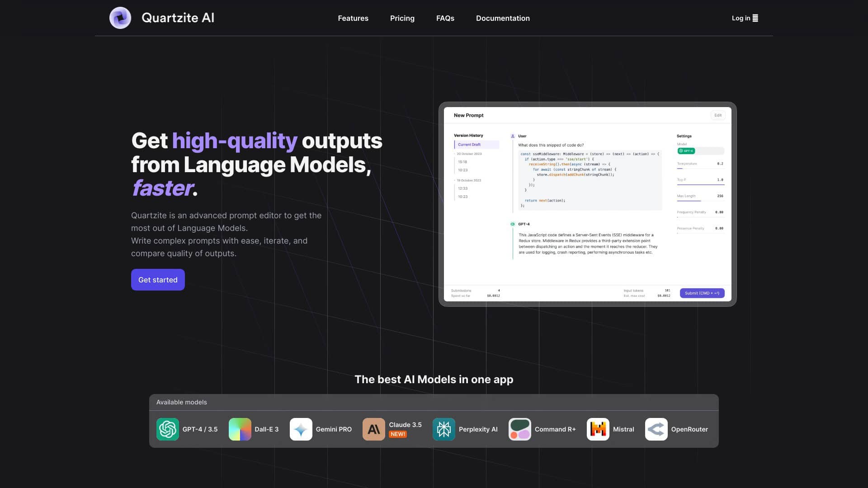Select the Mistral model icon
This screenshot has height=488, width=868.
pyautogui.click(x=598, y=429)
